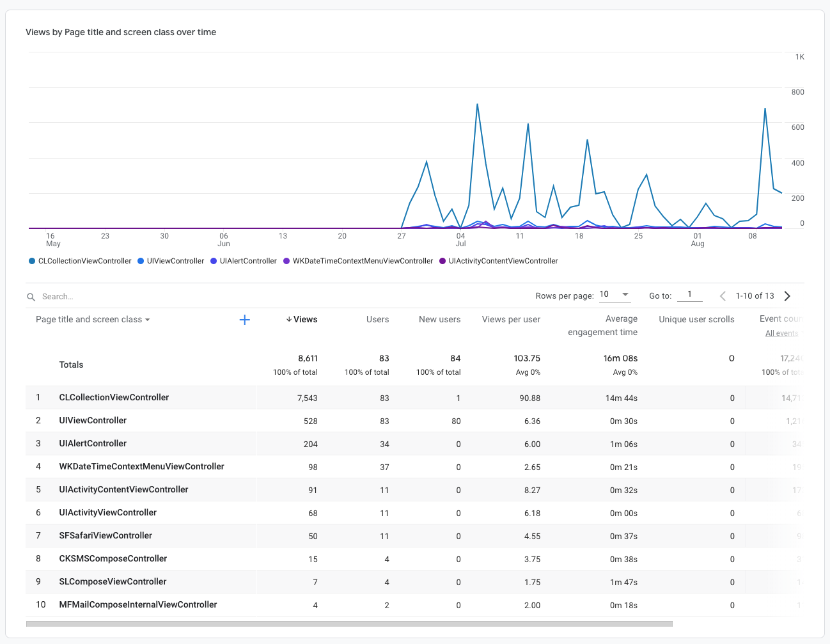Click the UIAlertController legend entry
Screen dimensions: 830x644
click(244, 261)
